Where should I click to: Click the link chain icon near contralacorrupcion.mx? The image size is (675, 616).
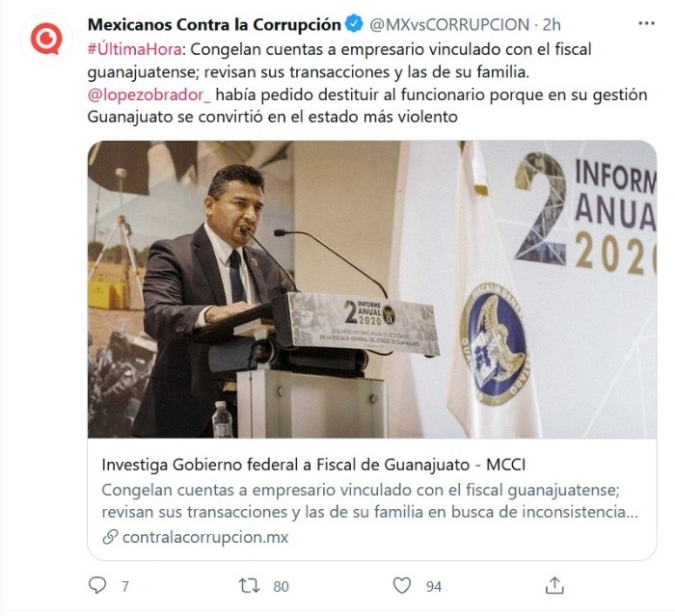110,537
